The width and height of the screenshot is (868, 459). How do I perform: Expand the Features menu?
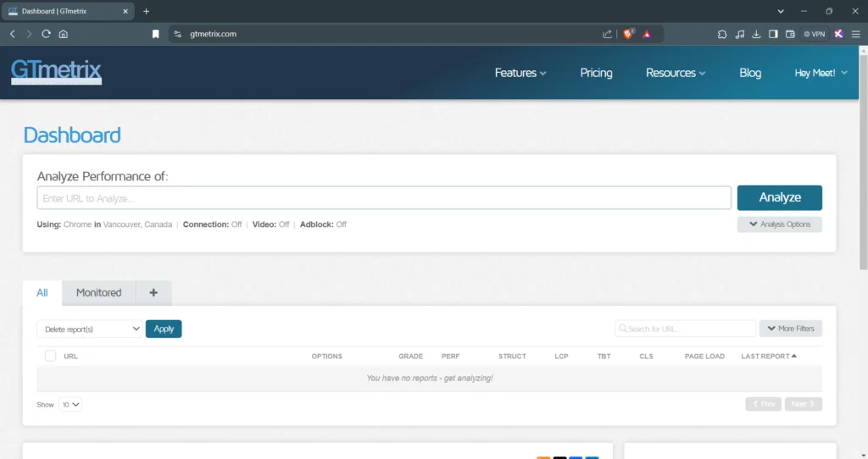point(520,73)
